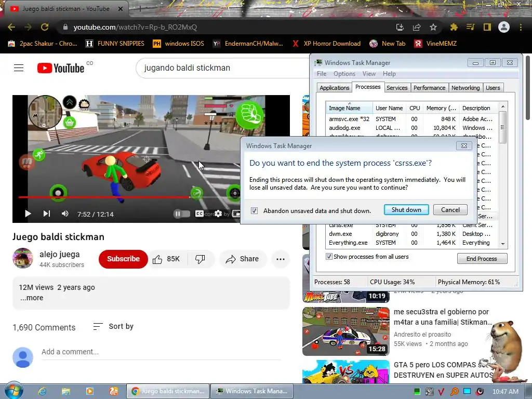Select the Everything.exe process row
The height and width of the screenshot is (399, 532).
(411, 243)
